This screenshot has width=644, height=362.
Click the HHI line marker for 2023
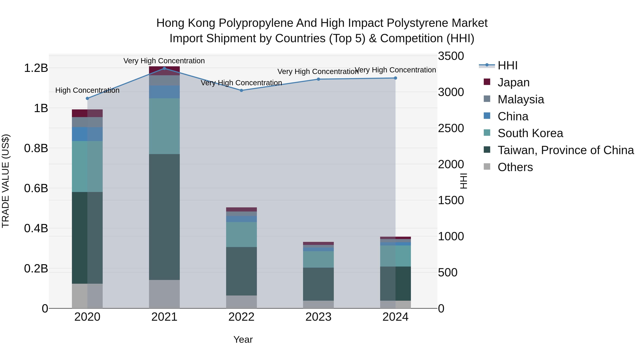[x=318, y=79]
